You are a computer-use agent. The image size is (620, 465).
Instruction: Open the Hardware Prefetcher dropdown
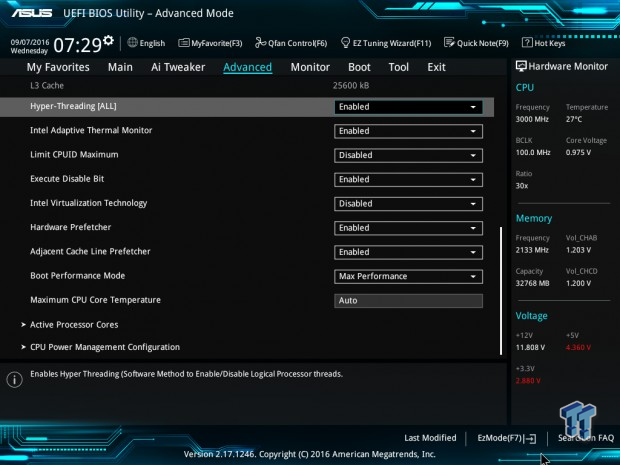pyautogui.click(x=408, y=228)
